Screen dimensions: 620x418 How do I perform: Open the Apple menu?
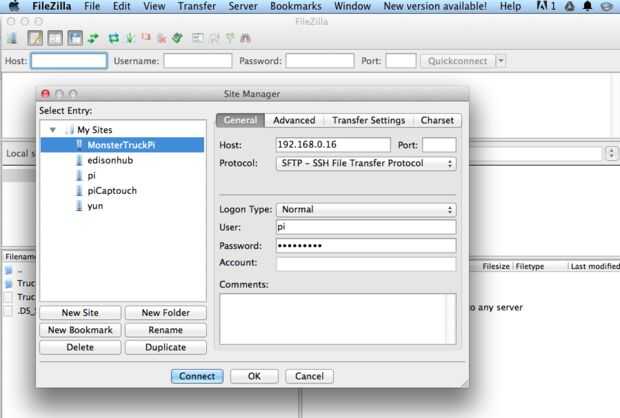pyautogui.click(x=14, y=6)
